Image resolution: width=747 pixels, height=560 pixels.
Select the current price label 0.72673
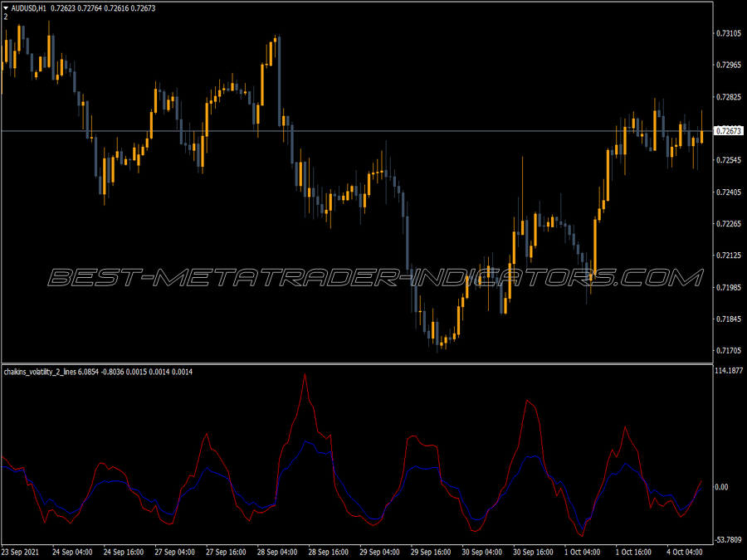[x=729, y=130]
